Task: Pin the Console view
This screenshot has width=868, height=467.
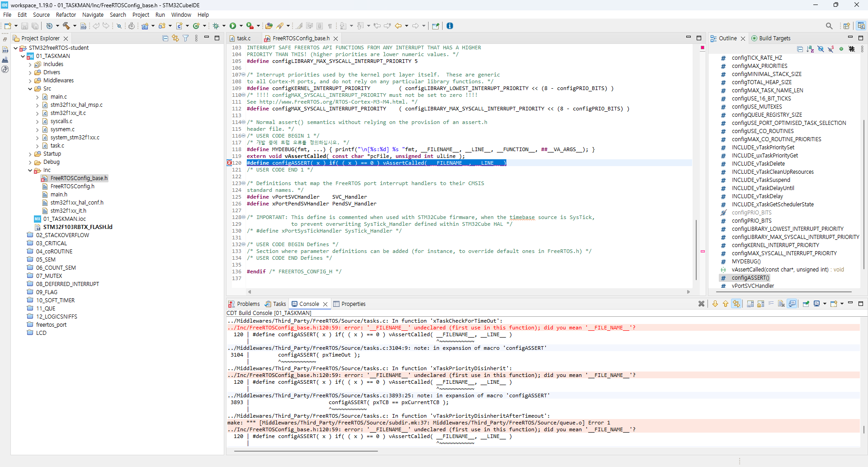Action: (806, 304)
